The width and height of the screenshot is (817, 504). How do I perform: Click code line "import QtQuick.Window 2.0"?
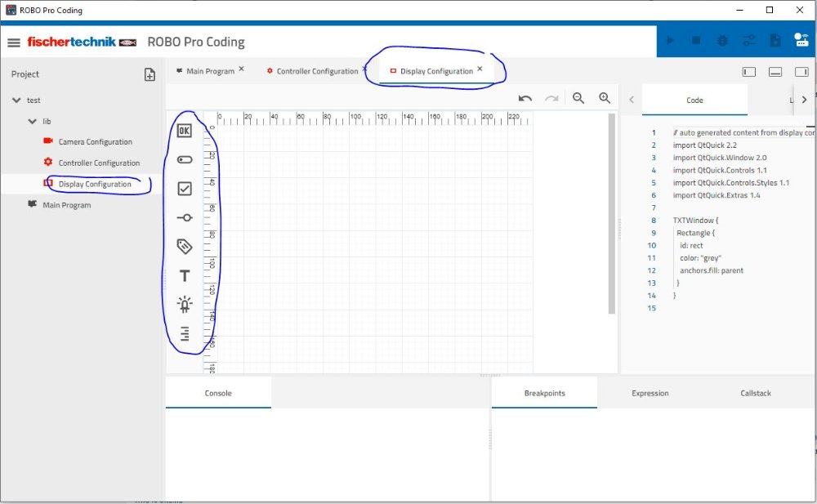tap(720, 158)
